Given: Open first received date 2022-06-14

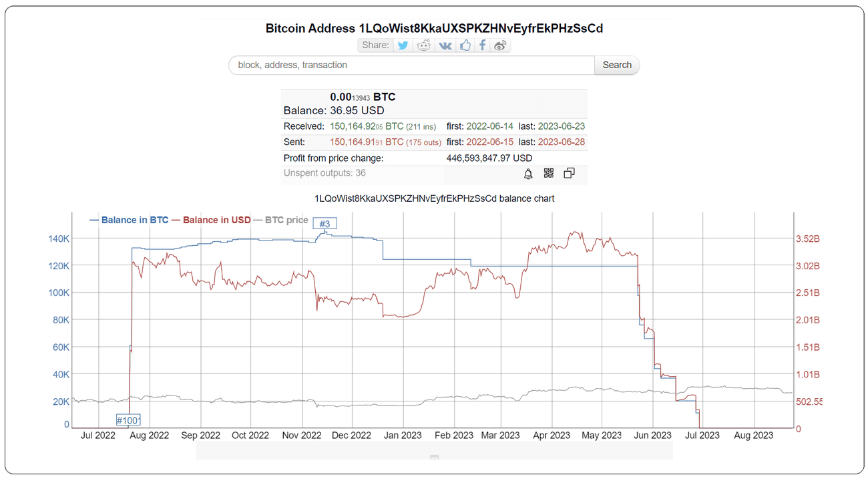Looking at the screenshot, I should (489, 126).
